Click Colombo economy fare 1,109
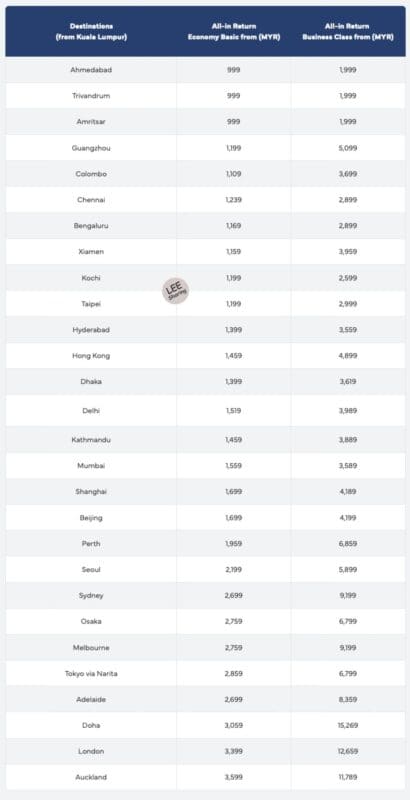The image size is (410, 800). coord(234,174)
